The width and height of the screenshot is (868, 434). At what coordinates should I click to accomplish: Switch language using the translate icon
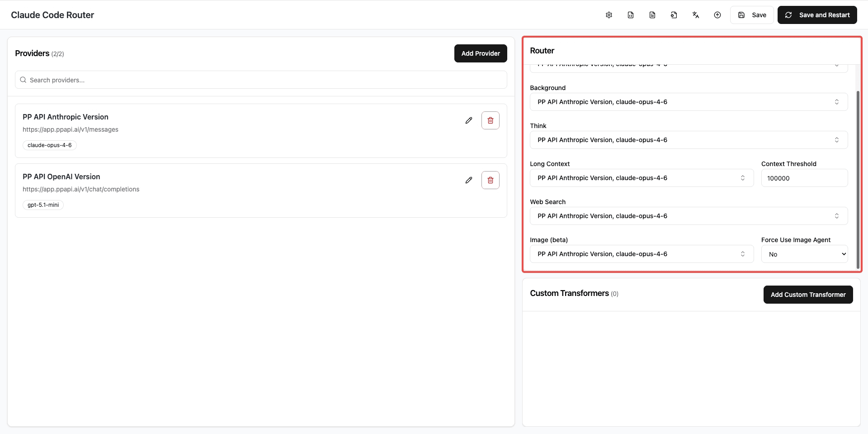[695, 14]
